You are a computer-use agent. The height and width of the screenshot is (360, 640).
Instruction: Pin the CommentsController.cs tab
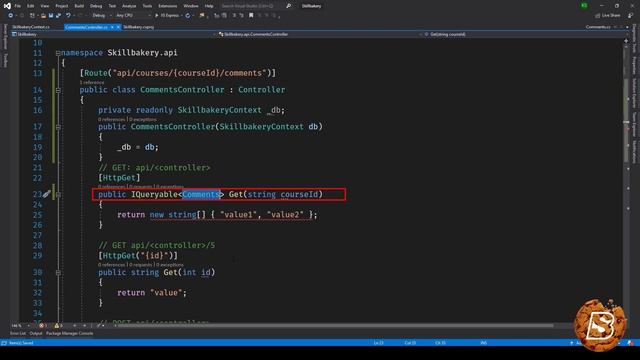tap(112, 27)
